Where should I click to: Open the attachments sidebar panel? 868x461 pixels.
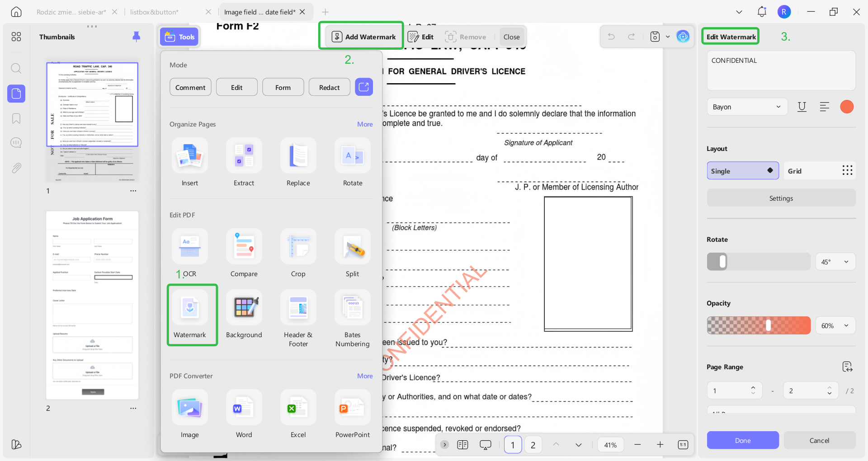click(16, 168)
